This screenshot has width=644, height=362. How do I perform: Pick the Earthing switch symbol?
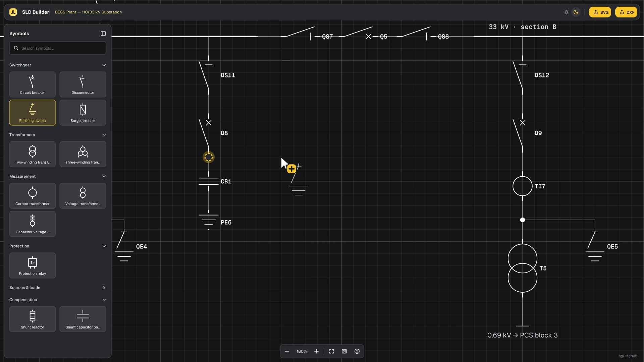tap(33, 113)
